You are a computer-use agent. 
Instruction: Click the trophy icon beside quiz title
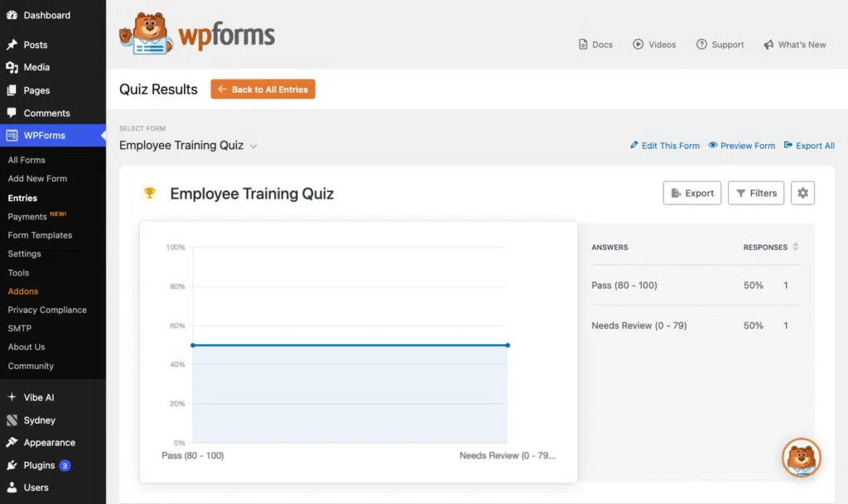[150, 192]
